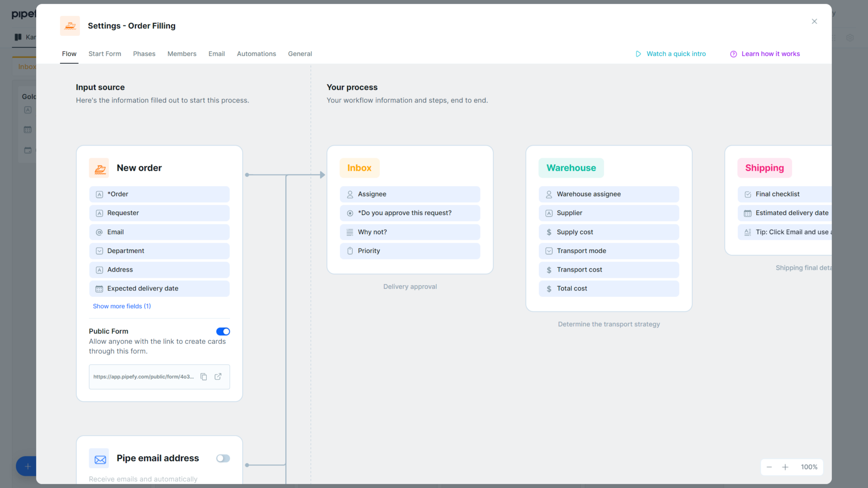Click the copy icon next to the public form URL

pos(203,376)
